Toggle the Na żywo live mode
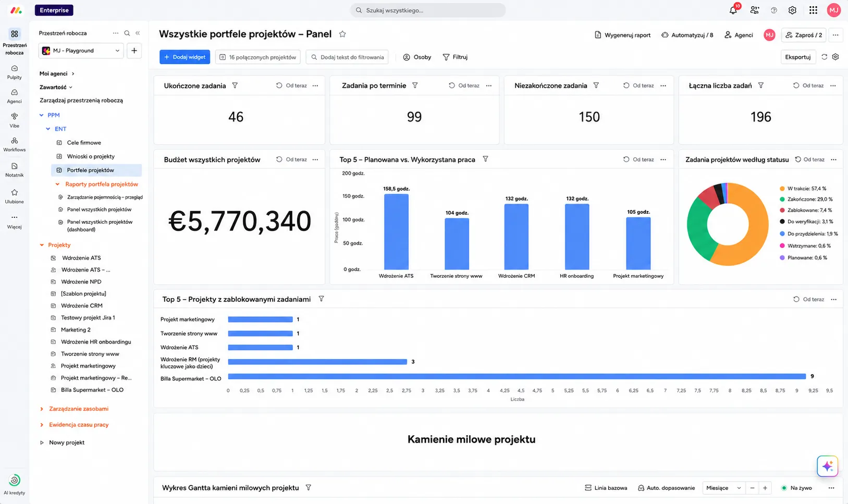The image size is (848, 504). 797,488
